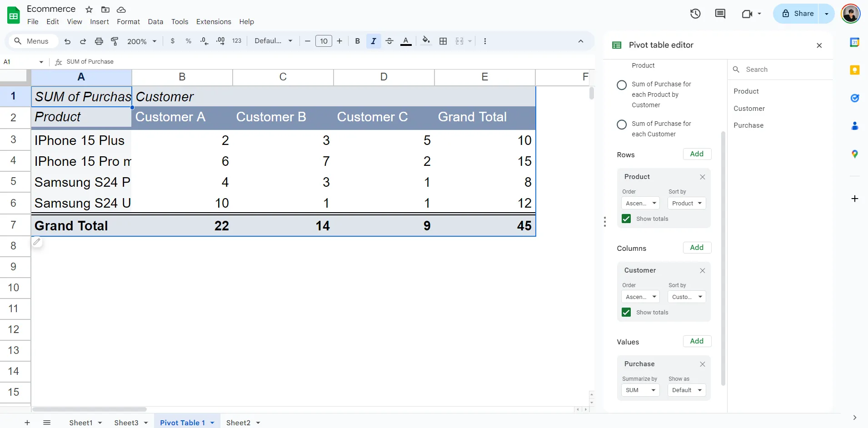Apply strikethrough formatting
The width and height of the screenshot is (868, 428).
click(x=389, y=41)
